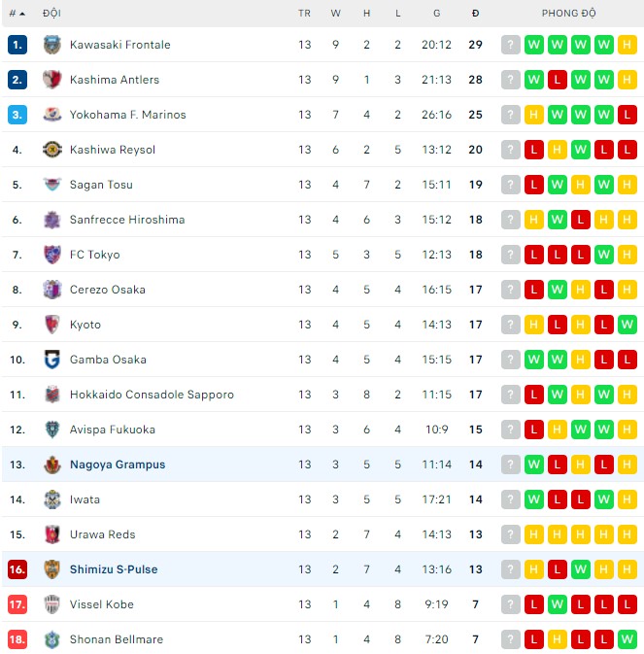Open the Vissel Kobe team page
Image resolution: width=644 pixels, height=654 pixels.
click(x=101, y=604)
